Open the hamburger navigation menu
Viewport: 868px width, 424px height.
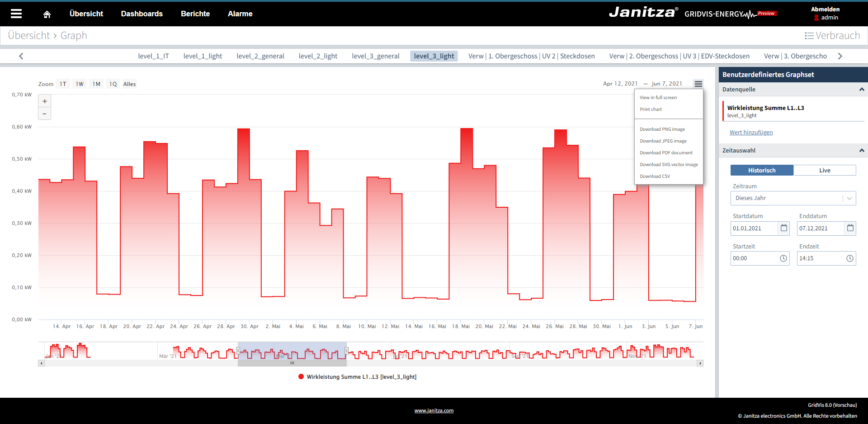(x=16, y=14)
